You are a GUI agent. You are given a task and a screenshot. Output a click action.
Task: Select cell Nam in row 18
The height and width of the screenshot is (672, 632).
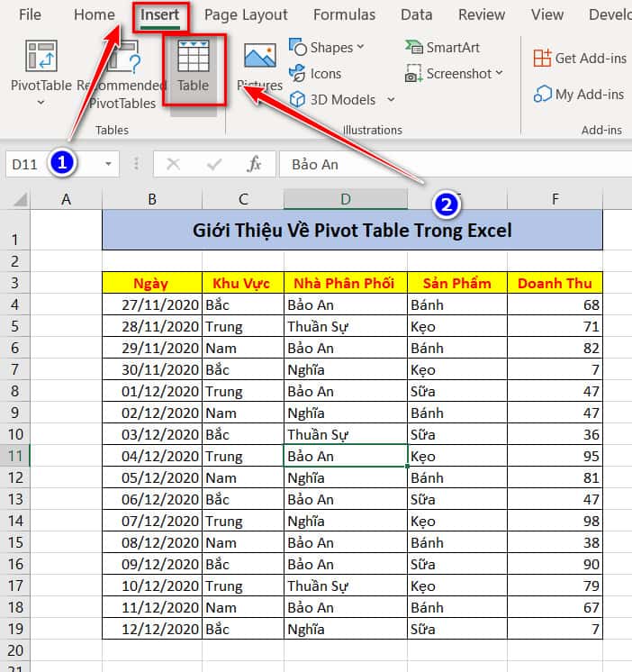click(x=243, y=607)
